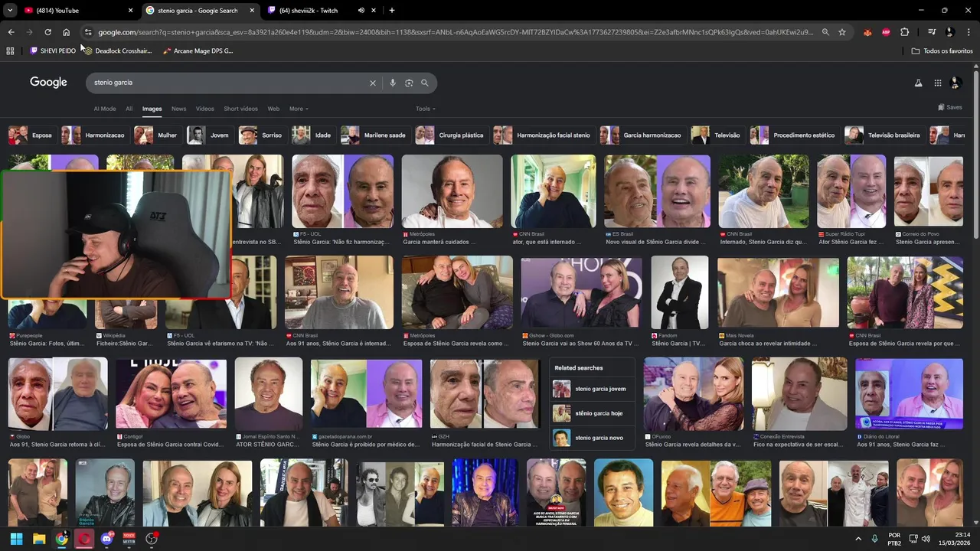
Task: Filter images by Marilene saade chip
Action: click(374, 135)
